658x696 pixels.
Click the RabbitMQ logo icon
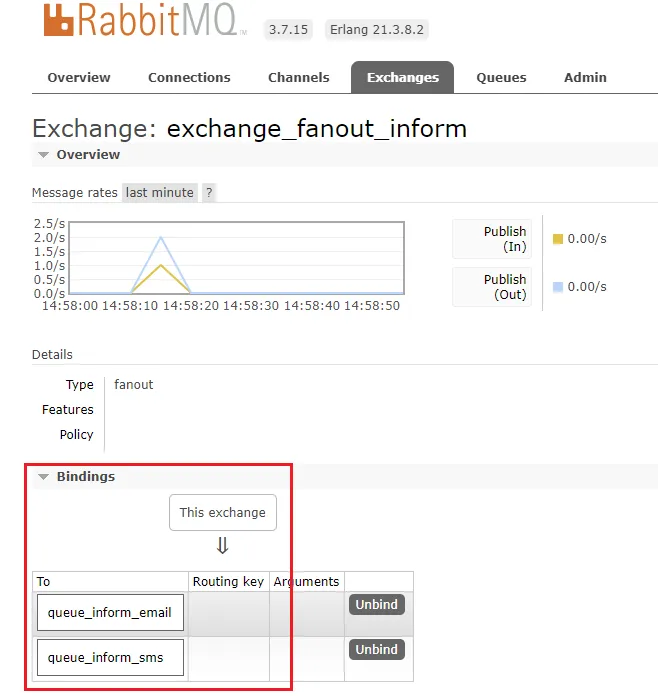62,19
